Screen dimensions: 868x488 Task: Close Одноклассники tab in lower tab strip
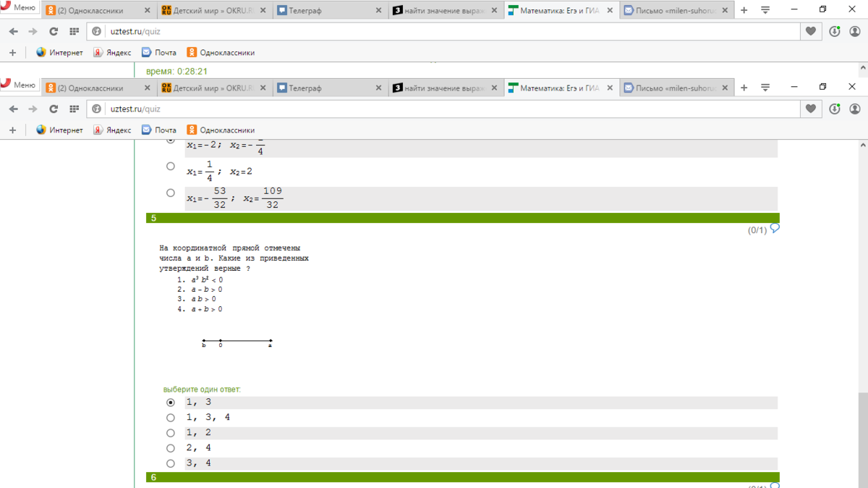[148, 88]
